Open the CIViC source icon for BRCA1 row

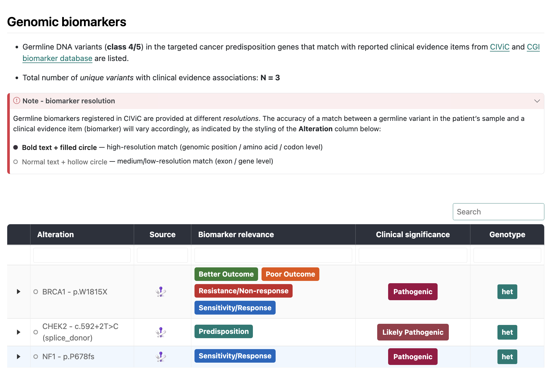pyautogui.click(x=161, y=292)
